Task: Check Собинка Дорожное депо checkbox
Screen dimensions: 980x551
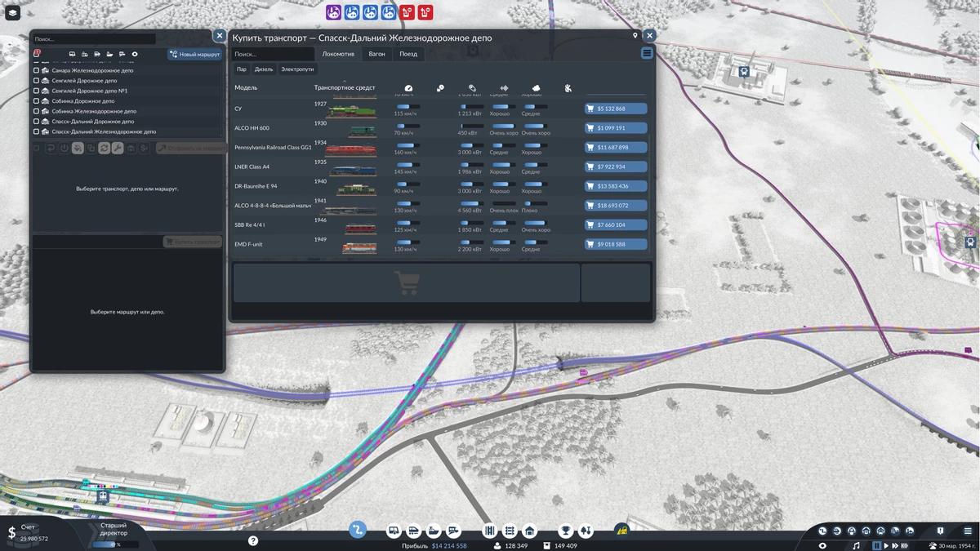Action: click(36, 101)
